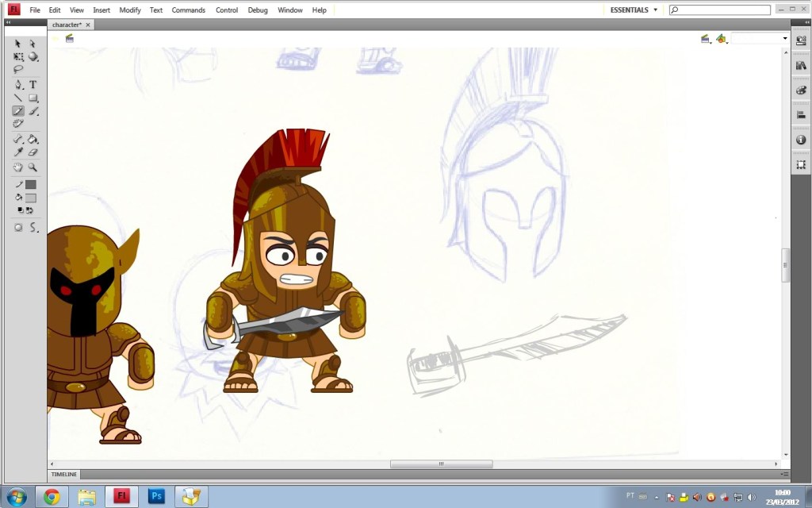Open the Library panel icon

(x=801, y=65)
